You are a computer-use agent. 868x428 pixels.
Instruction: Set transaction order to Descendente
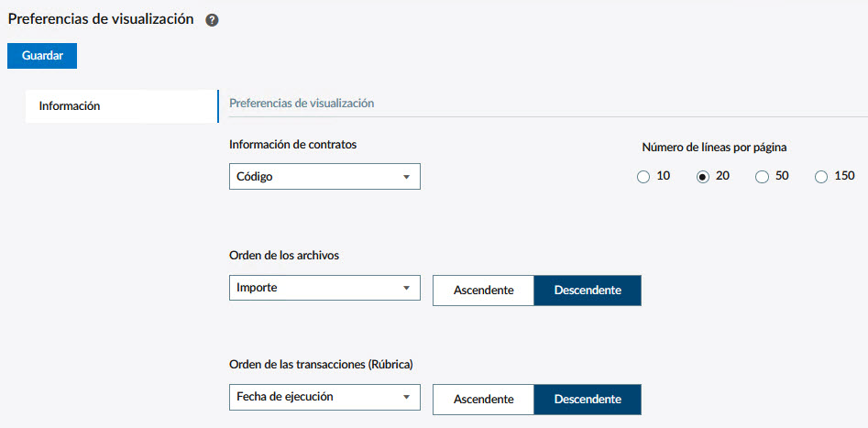pos(588,400)
